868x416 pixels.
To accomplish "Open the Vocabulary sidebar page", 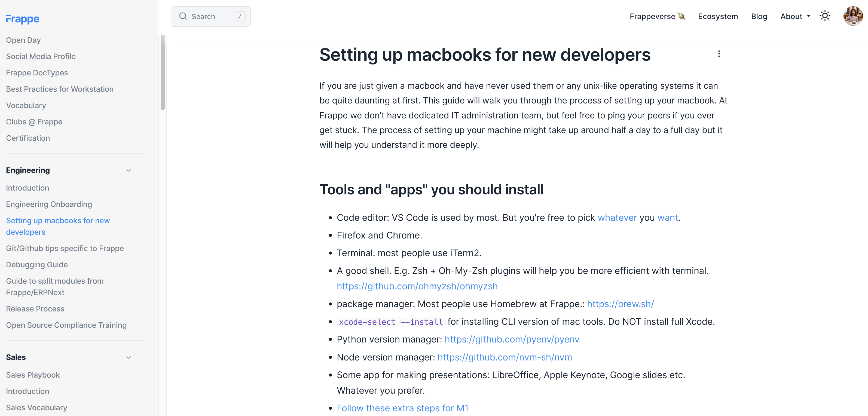I will coord(26,105).
